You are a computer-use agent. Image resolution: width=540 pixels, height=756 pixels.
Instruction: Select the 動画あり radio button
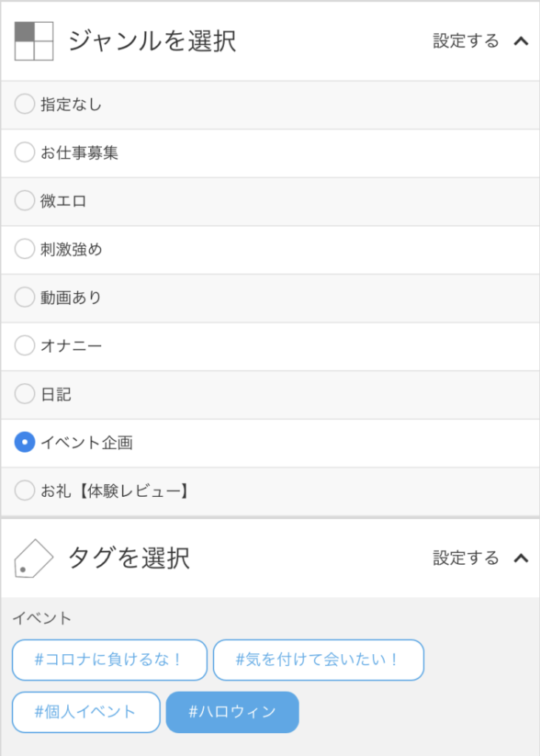coord(25,298)
